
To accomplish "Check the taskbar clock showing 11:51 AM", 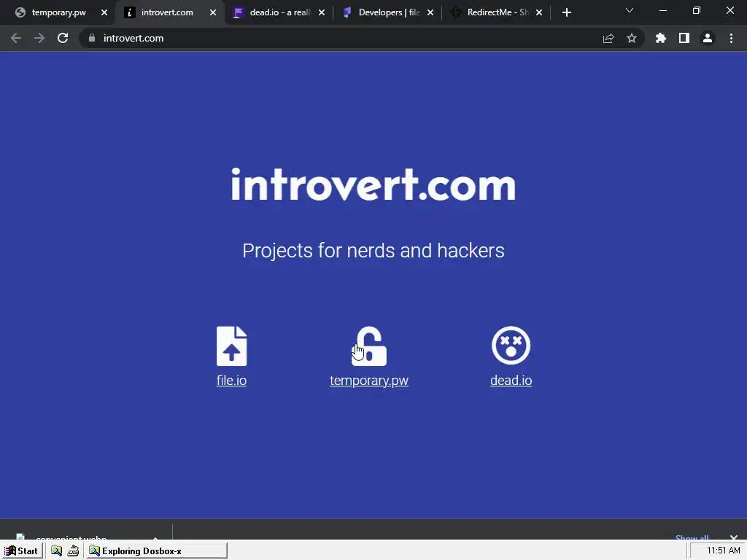I will [x=723, y=551].
